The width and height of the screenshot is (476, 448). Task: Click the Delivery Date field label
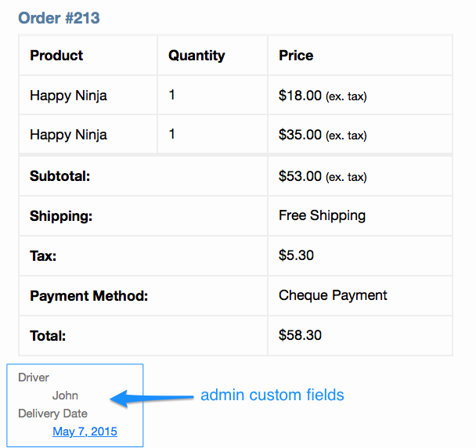pyautogui.click(x=52, y=414)
